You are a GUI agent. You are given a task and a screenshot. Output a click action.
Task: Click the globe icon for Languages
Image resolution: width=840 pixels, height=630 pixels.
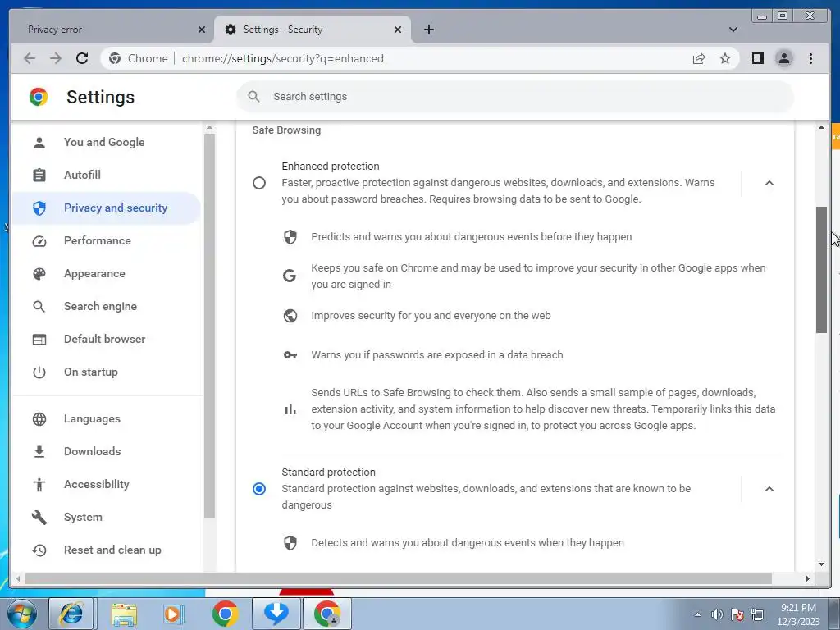point(39,419)
